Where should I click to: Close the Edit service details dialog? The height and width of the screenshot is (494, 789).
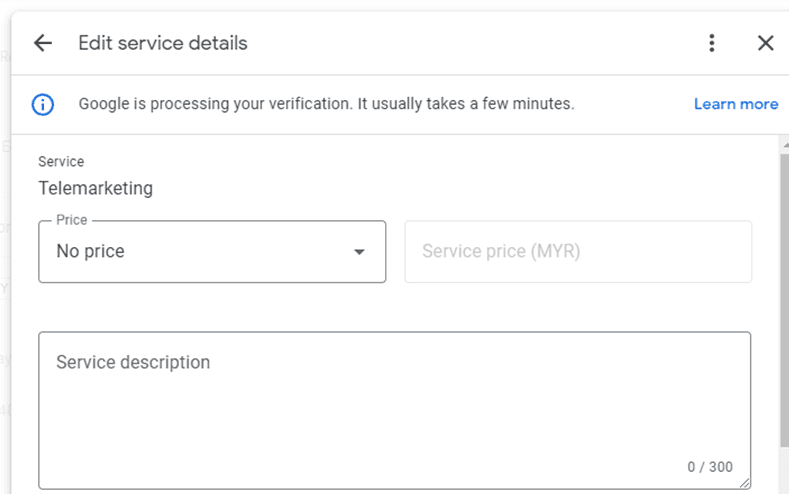(x=765, y=43)
